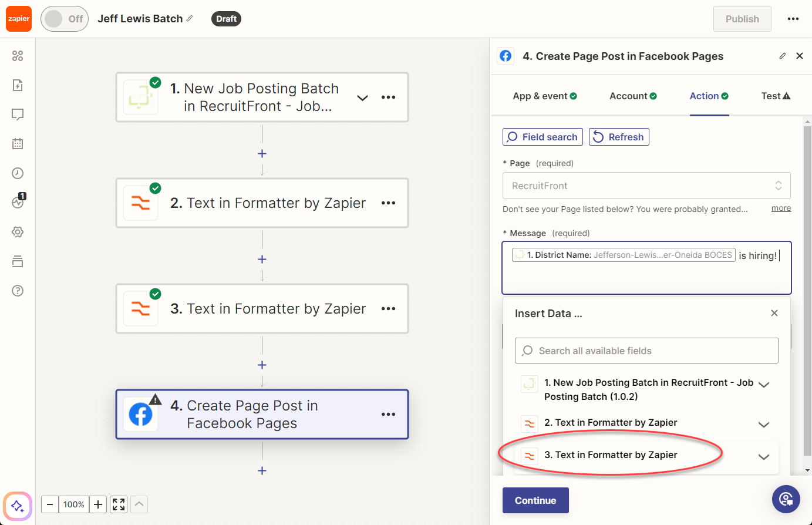
Task: Switch to the App & event tab
Action: [545, 96]
